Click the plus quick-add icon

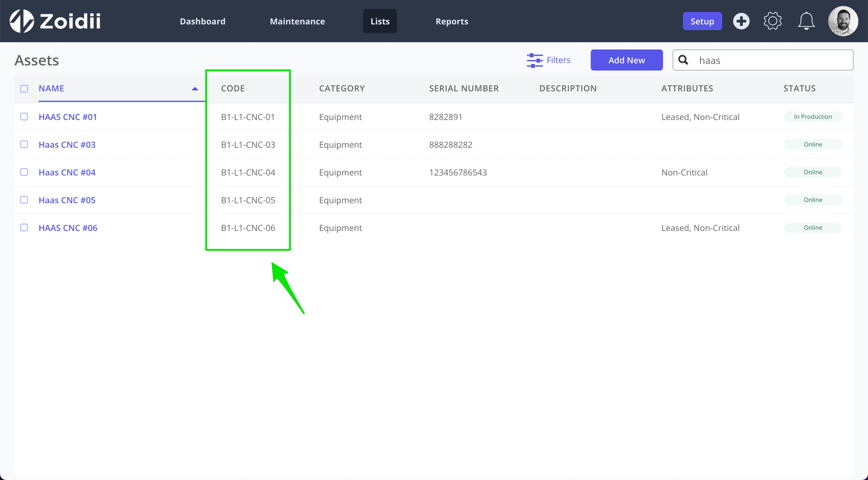point(741,21)
